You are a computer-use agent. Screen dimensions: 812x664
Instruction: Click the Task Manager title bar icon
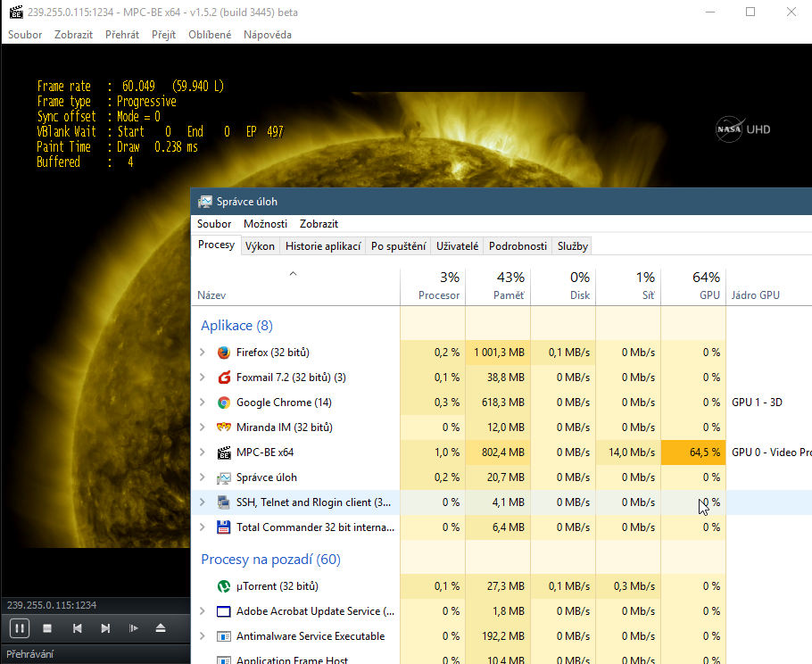pos(205,202)
